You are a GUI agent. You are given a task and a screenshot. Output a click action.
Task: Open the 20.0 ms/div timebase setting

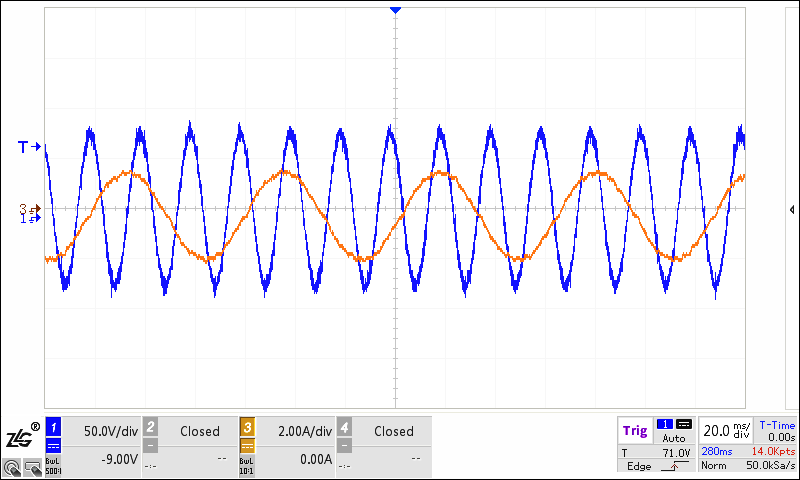click(724, 430)
